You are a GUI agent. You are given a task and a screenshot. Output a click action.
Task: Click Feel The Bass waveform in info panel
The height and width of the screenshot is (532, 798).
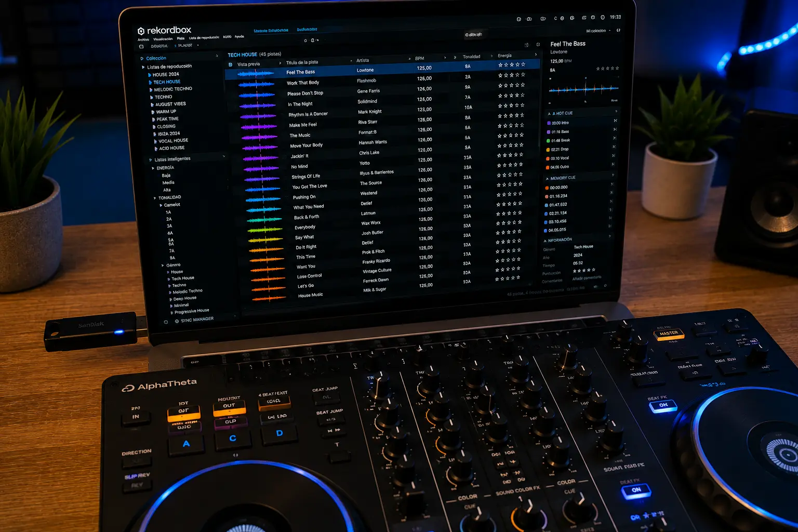(584, 89)
